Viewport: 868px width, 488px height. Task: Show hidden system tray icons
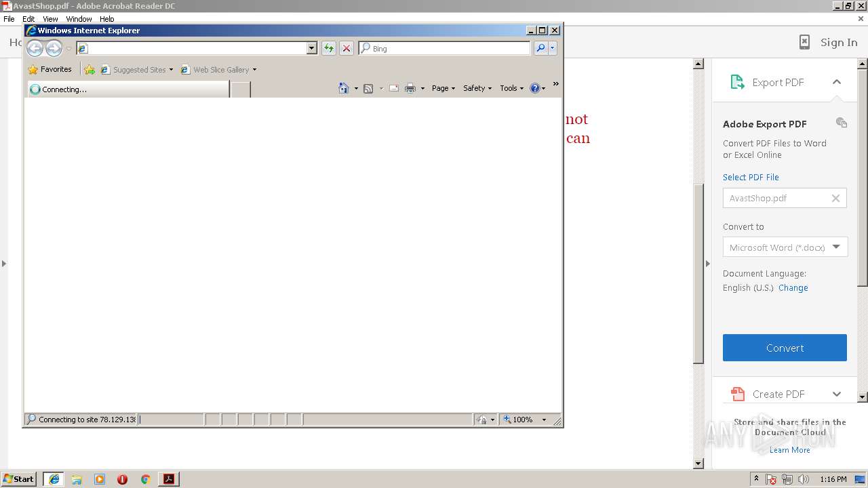[756, 479]
